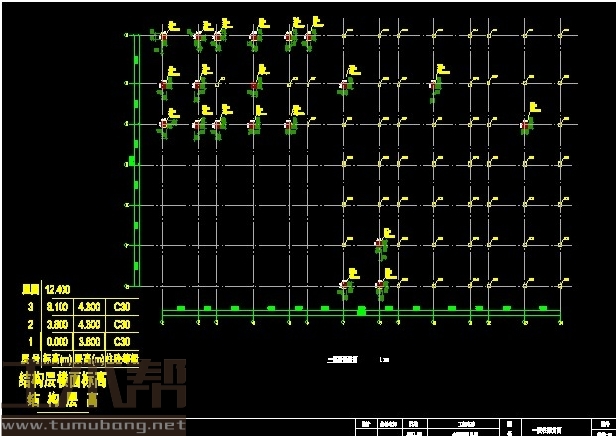Select the 8.100 elevation value for floor 3

(x=58, y=307)
